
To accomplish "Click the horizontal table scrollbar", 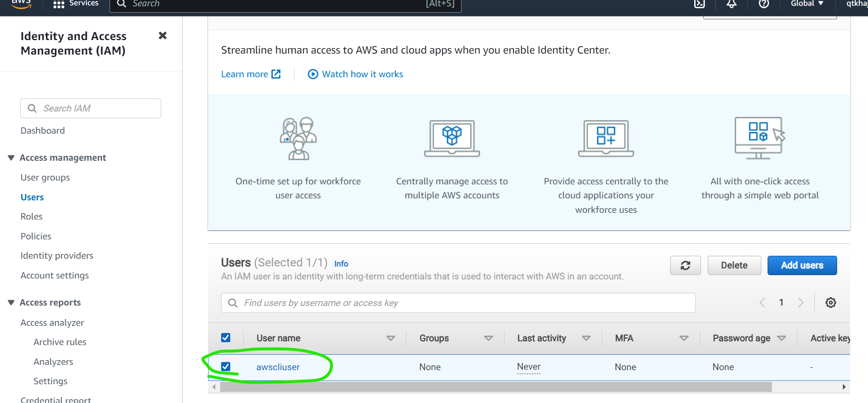I will pyautogui.click(x=496, y=387).
